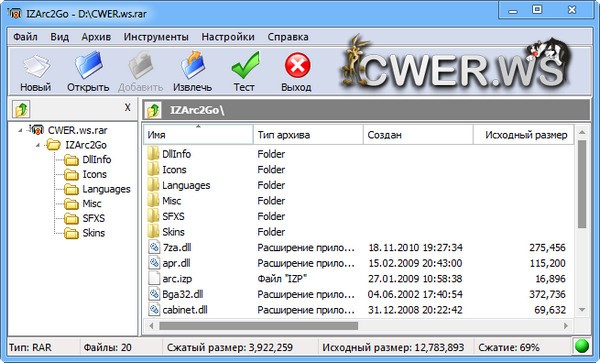Click the Извлечь (Extract) toolbar icon

193,65
